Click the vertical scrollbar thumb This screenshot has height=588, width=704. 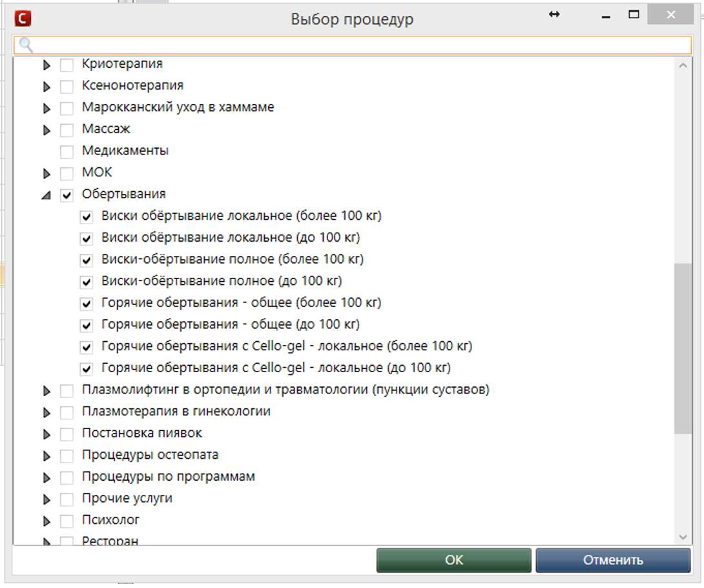[683, 348]
